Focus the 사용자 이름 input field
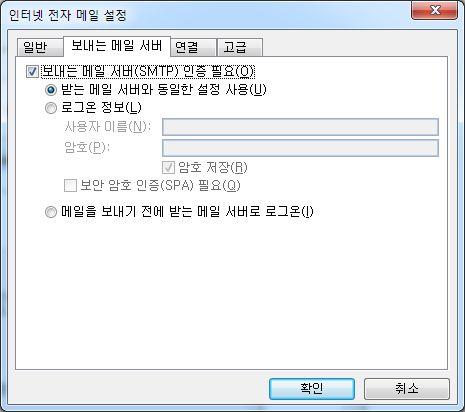This screenshot has width=465, height=412. pyautogui.click(x=300, y=127)
